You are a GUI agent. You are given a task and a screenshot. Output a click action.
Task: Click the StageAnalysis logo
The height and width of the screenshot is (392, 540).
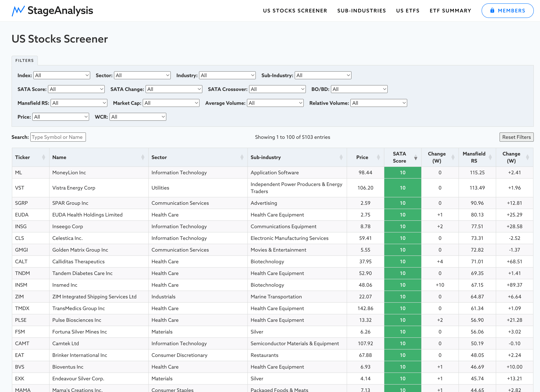pos(52,11)
